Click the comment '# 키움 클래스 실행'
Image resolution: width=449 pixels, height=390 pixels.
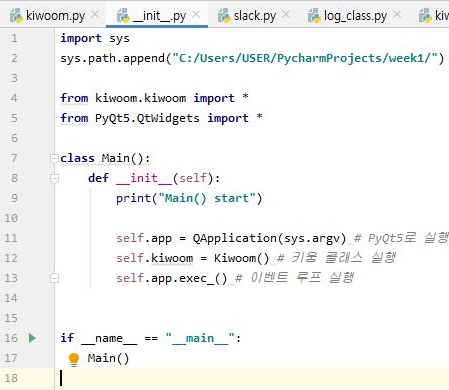point(336,258)
